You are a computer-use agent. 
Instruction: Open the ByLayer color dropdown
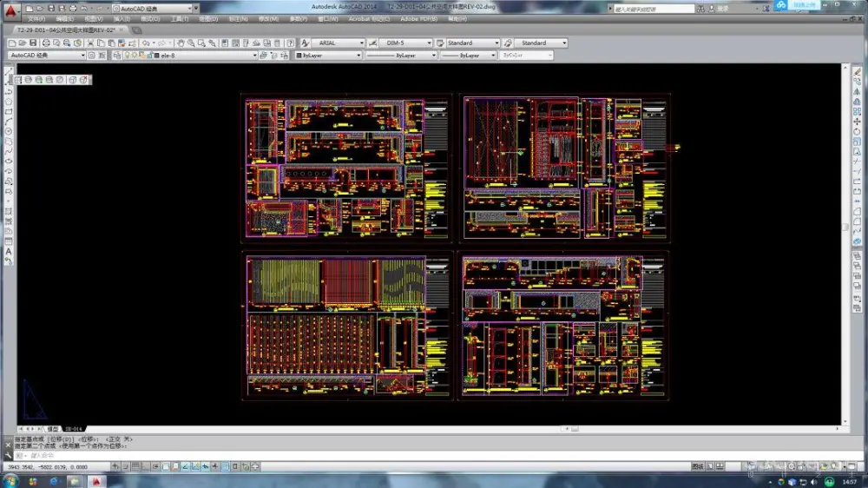click(358, 55)
